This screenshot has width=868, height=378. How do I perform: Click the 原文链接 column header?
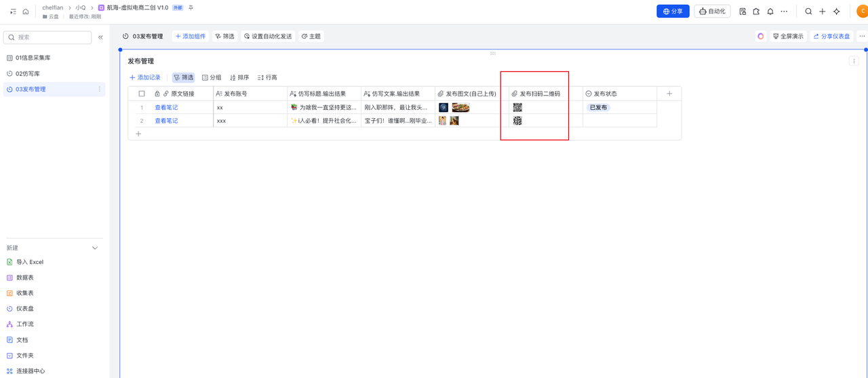[x=182, y=94]
